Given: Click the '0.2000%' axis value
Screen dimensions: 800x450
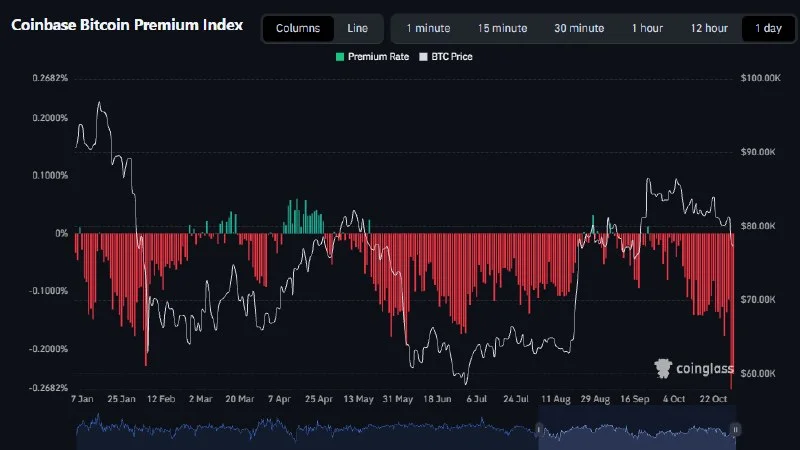Looking at the screenshot, I should pos(50,118).
